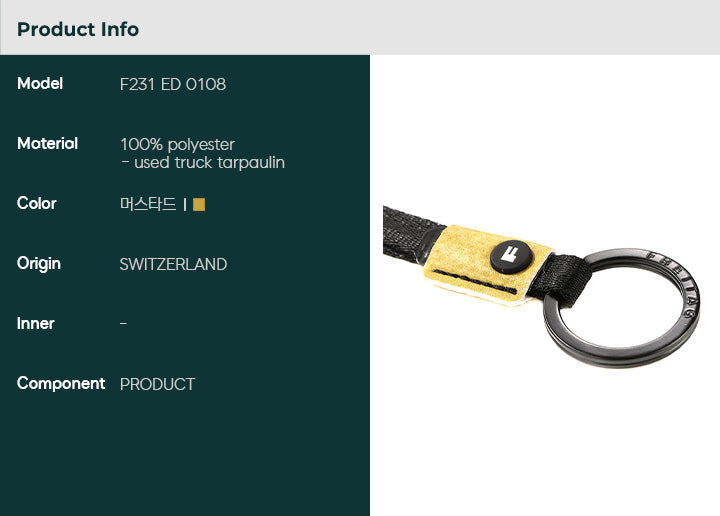Click the mustard color swatch square
This screenshot has height=516, width=720.
[199, 204]
